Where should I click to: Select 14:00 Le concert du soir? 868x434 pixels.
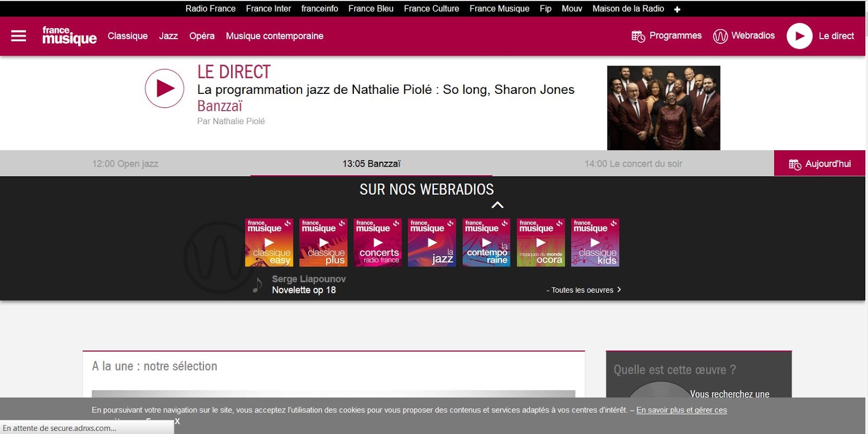coord(633,164)
